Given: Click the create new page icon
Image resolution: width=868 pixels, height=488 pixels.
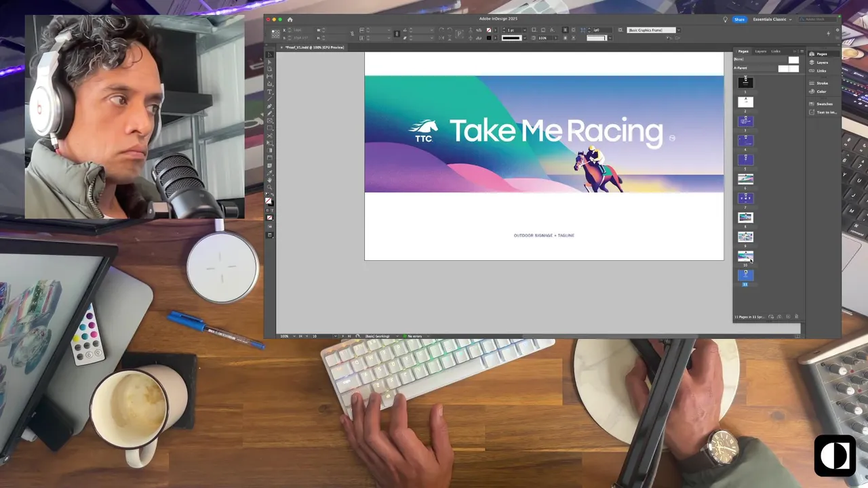Looking at the screenshot, I should tap(788, 317).
